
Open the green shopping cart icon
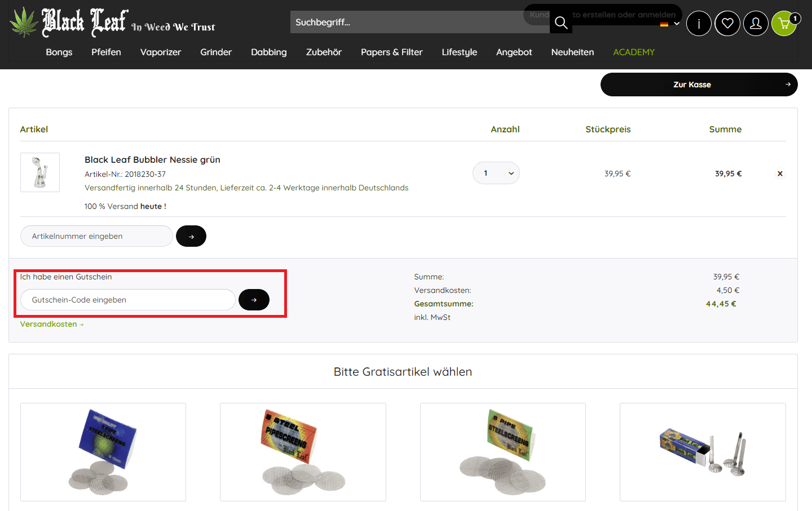tap(784, 24)
